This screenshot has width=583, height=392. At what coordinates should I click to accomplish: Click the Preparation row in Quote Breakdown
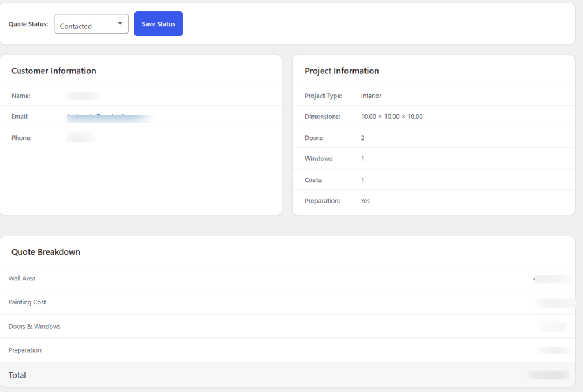click(288, 350)
